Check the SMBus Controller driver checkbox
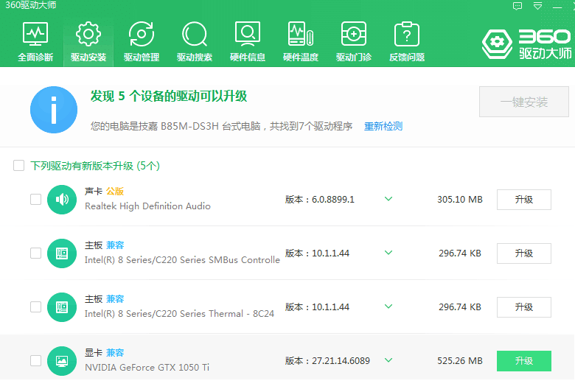 [35, 253]
